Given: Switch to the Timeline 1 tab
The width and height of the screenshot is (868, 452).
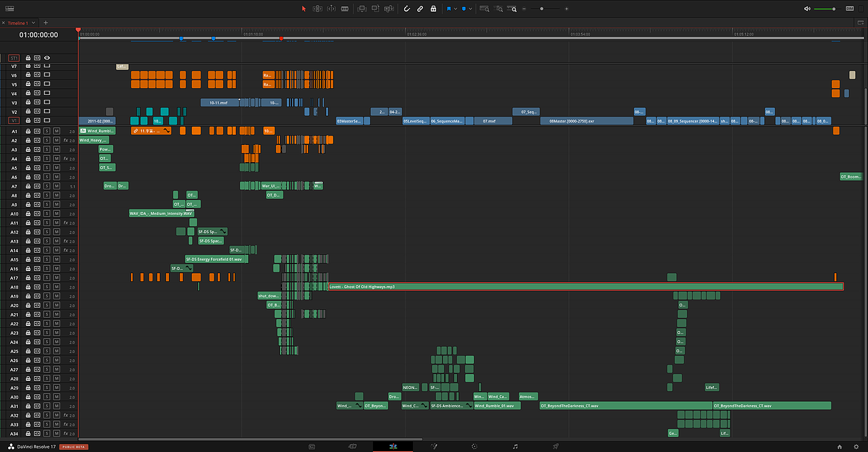Looking at the screenshot, I should tap(18, 23).
